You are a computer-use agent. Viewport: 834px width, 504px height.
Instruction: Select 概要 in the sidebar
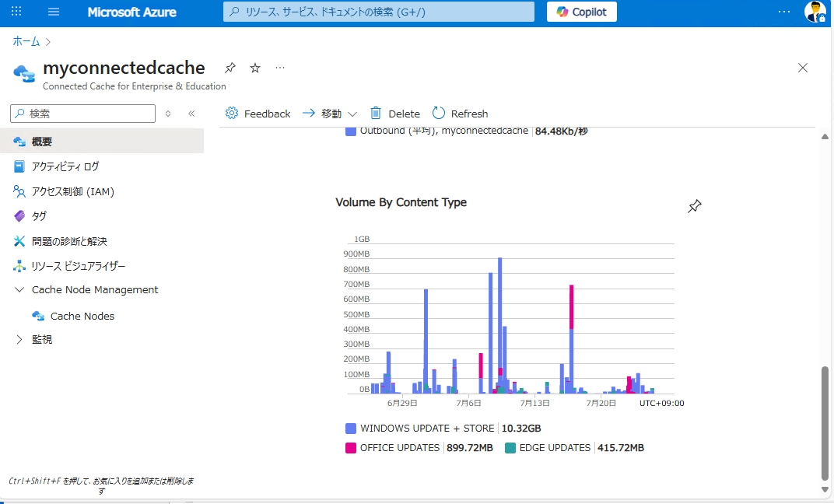tap(102, 142)
